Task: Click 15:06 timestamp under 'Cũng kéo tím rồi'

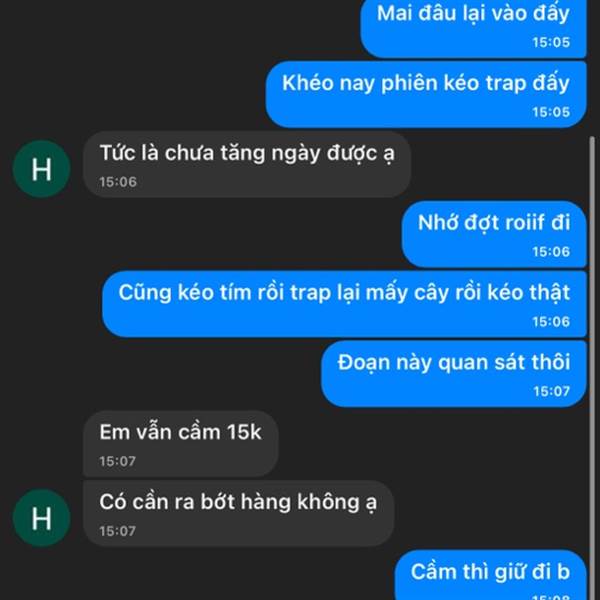Action: click(x=551, y=321)
